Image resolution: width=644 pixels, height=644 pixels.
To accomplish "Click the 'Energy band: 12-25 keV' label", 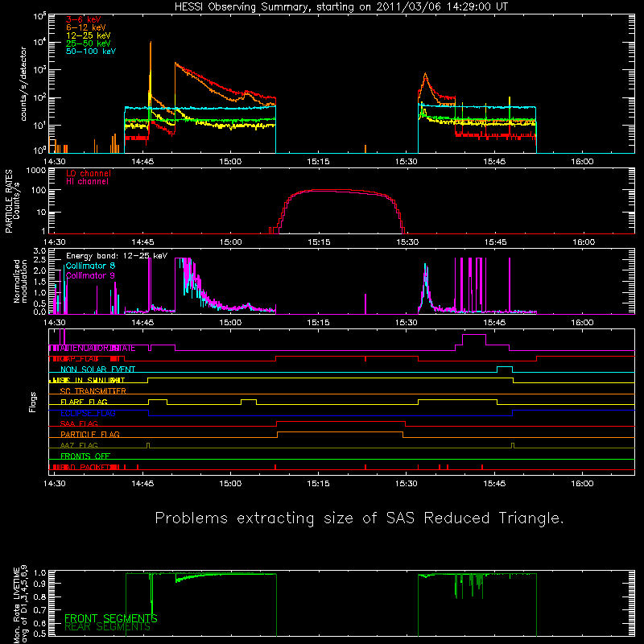I will (117, 256).
